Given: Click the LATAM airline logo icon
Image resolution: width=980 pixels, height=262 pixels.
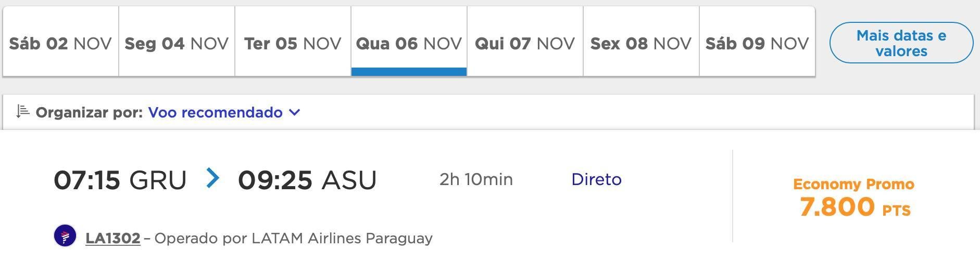Looking at the screenshot, I should click(x=65, y=237).
